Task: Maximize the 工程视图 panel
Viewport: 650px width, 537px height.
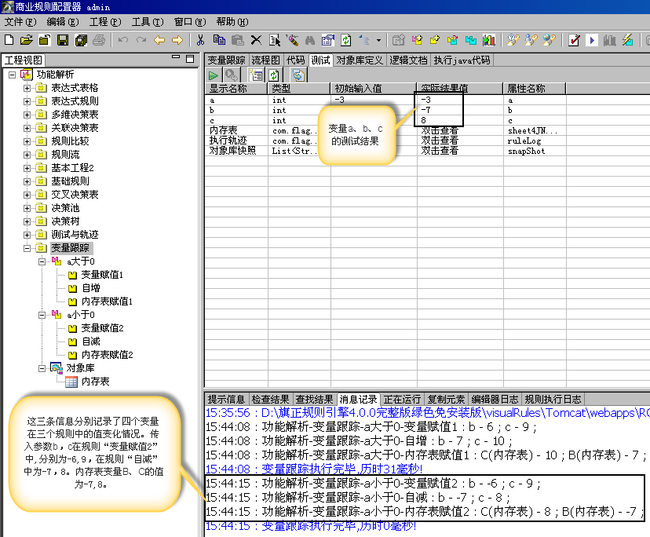Action: [190, 59]
